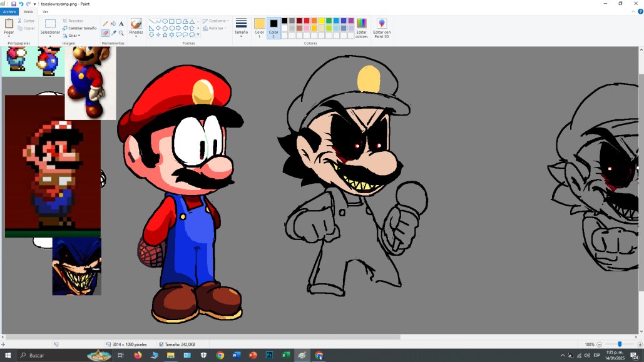Pick the yellow color swatch
This screenshot has width=644, height=362.
tap(321, 21)
